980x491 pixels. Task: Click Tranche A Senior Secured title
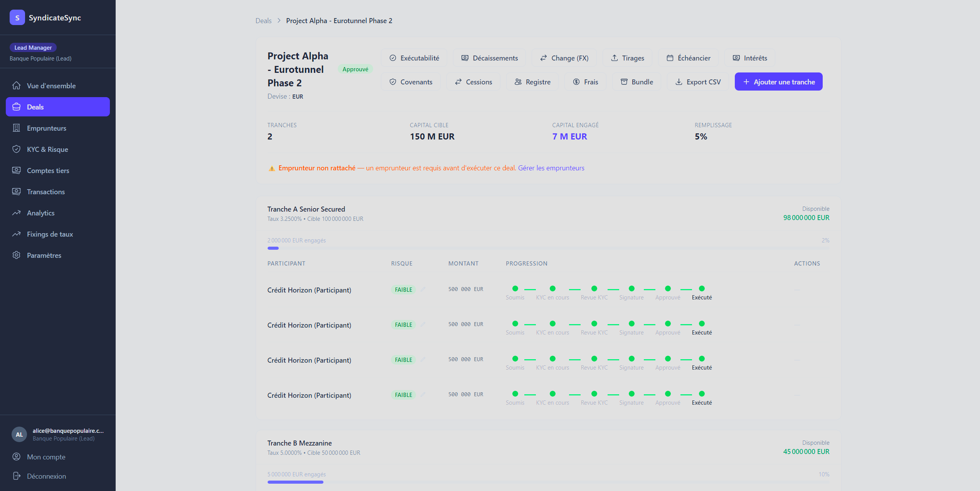(306, 209)
